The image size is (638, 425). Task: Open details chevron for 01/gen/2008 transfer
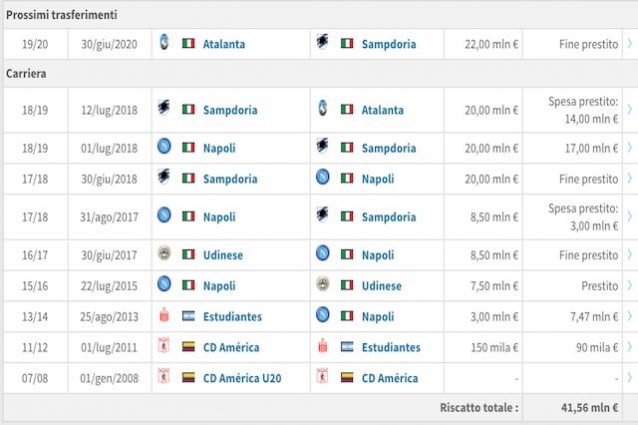pyautogui.click(x=630, y=378)
